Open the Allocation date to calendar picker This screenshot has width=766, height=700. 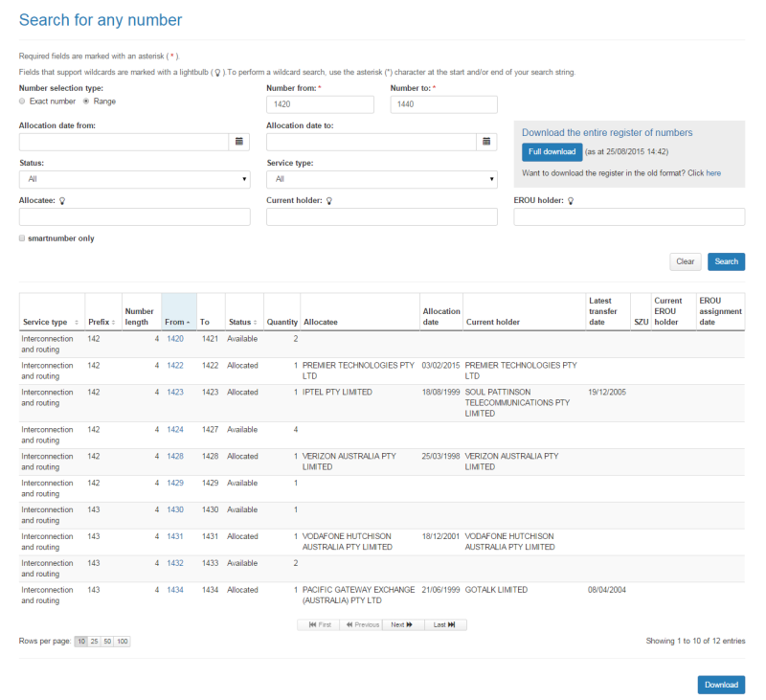[486, 142]
